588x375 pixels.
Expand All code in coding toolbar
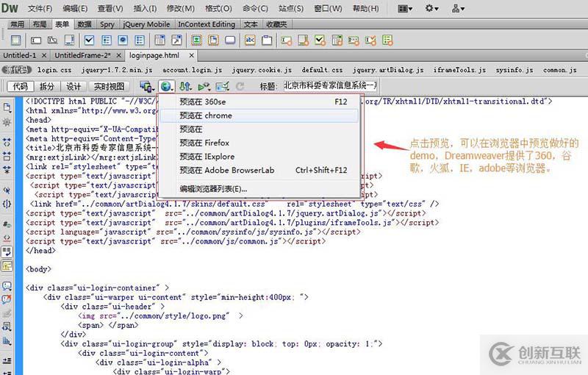click(7, 169)
